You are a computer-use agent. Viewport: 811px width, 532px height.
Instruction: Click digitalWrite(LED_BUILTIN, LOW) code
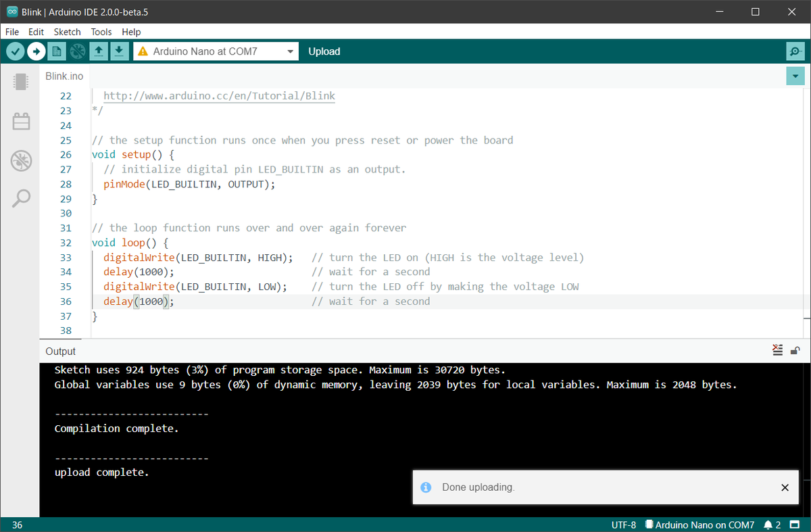click(x=195, y=286)
